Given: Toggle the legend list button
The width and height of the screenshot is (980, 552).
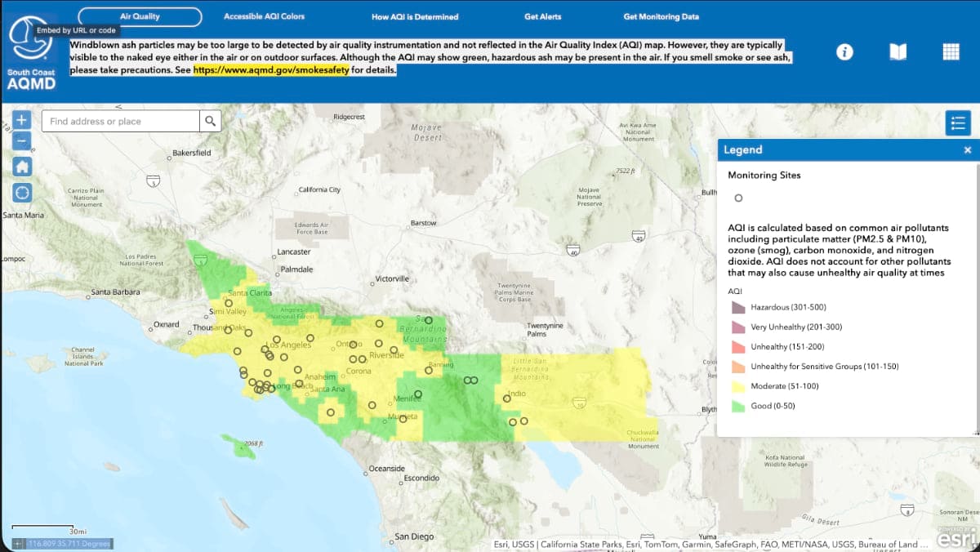Looking at the screenshot, I should click(958, 123).
